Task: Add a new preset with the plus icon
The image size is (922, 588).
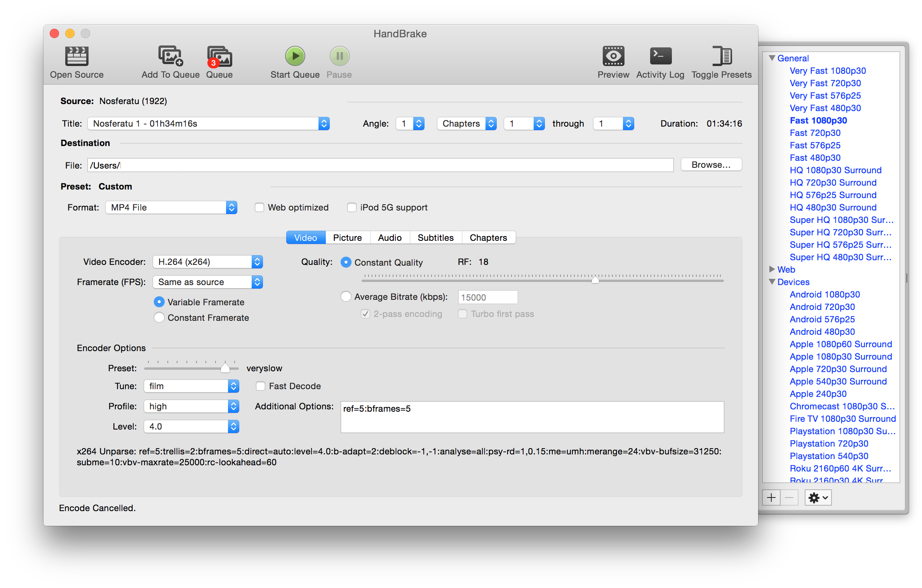Action: (771, 498)
